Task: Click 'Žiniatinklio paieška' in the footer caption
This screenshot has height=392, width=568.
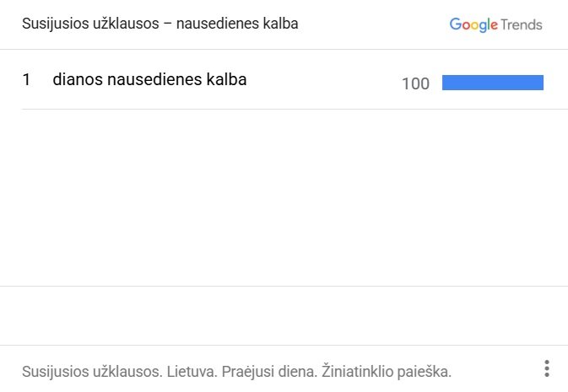Action: pos(387,372)
